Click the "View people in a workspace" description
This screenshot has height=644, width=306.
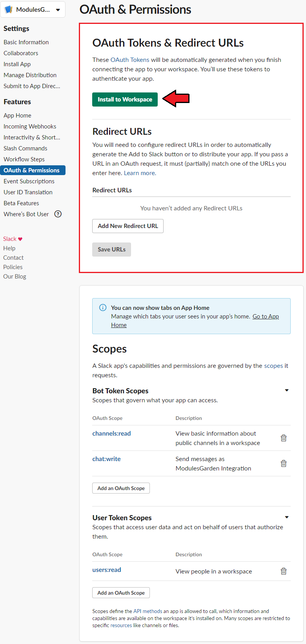tap(214, 571)
